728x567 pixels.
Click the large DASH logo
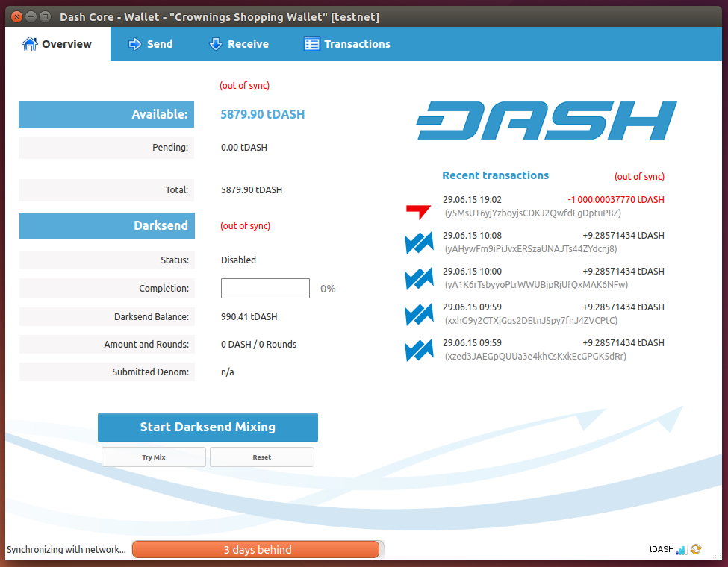tap(547, 120)
